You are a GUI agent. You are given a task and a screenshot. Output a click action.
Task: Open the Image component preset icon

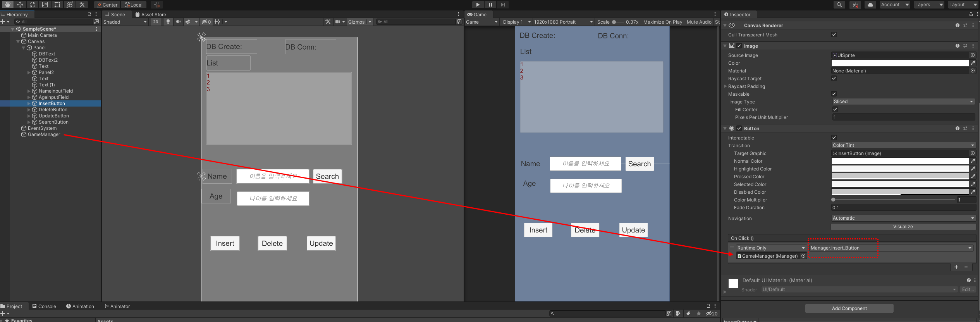tap(965, 46)
